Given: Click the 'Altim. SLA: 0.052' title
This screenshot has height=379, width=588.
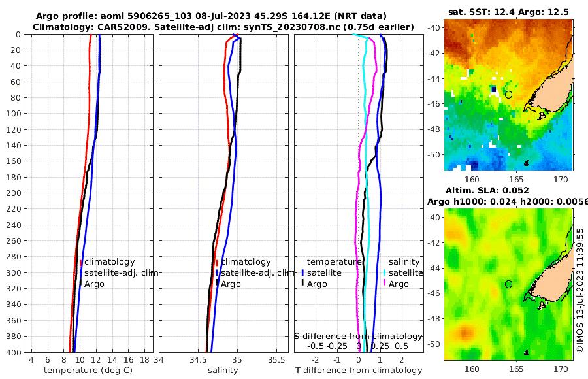Looking at the screenshot, I should pos(487,191).
